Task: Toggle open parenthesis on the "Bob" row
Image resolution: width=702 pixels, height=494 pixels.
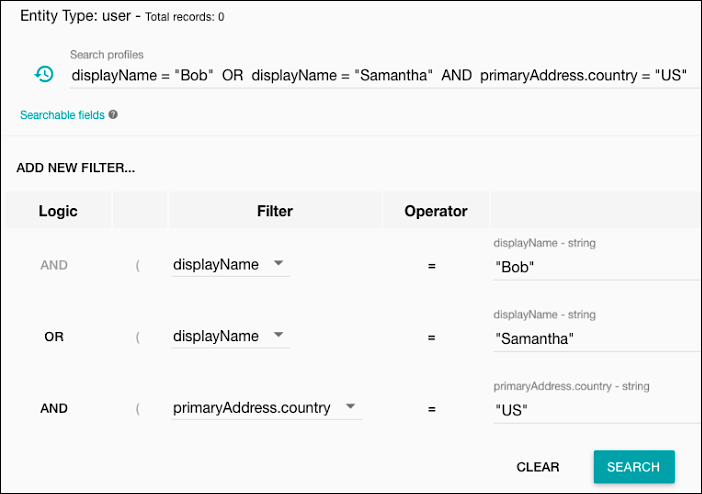Action: (x=137, y=265)
